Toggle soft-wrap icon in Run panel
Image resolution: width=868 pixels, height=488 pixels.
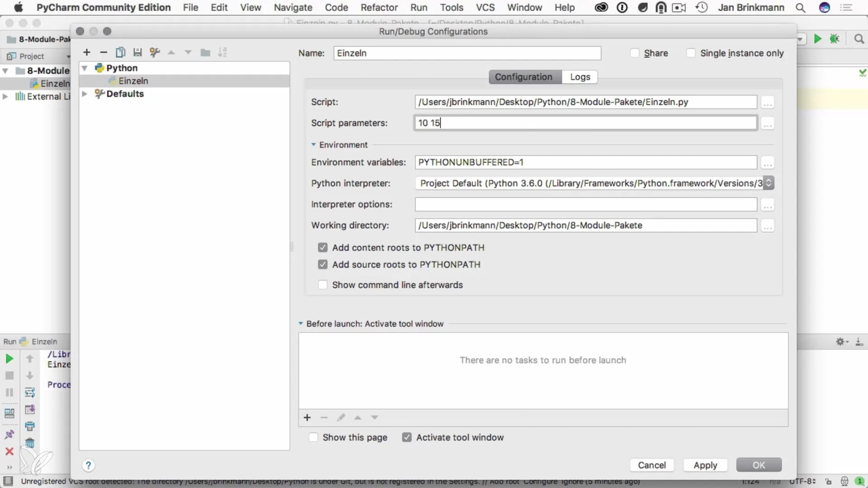[30, 392]
